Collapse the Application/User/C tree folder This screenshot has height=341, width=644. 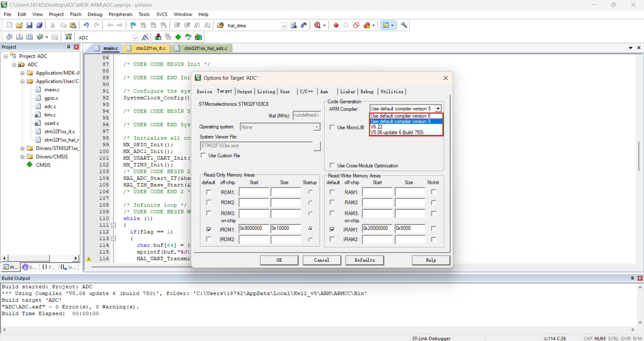pos(22,81)
